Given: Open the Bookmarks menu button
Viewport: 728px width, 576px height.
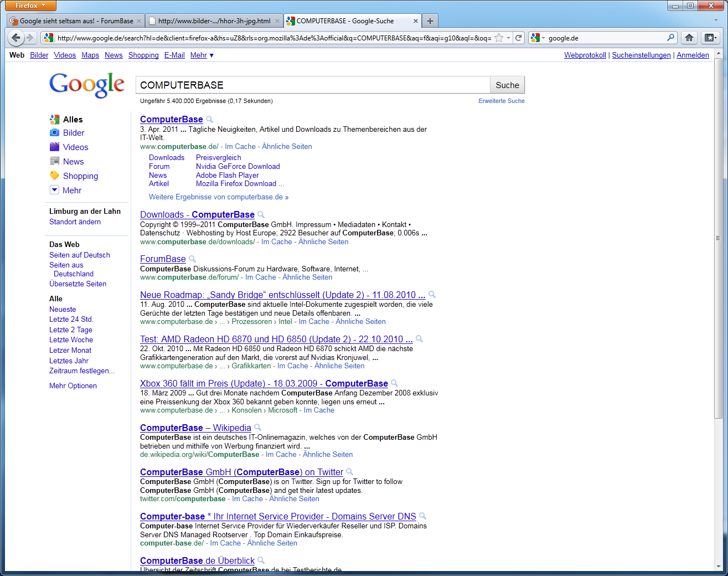Looking at the screenshot, I should click(710, 38).
